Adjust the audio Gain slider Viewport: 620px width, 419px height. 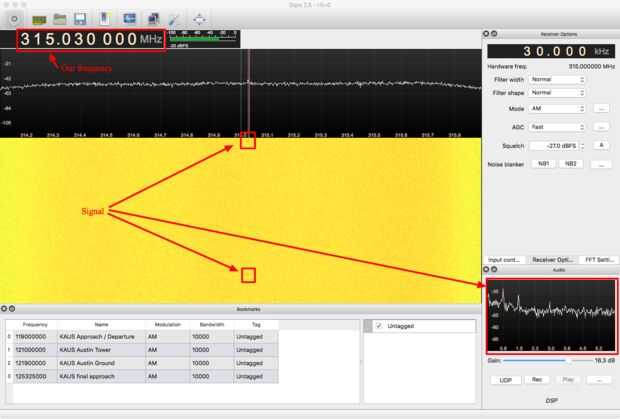(548, 360)
